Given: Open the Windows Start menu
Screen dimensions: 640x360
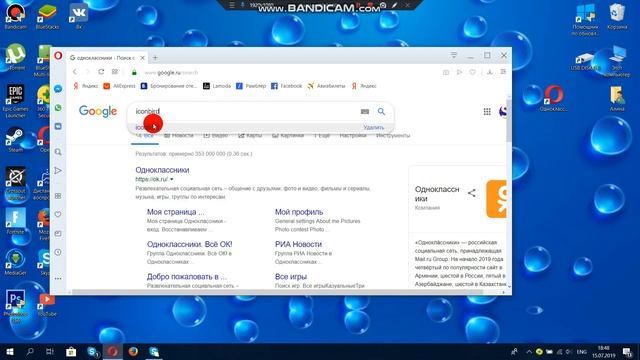Looking at the screenshot, I should click(10, 351).
